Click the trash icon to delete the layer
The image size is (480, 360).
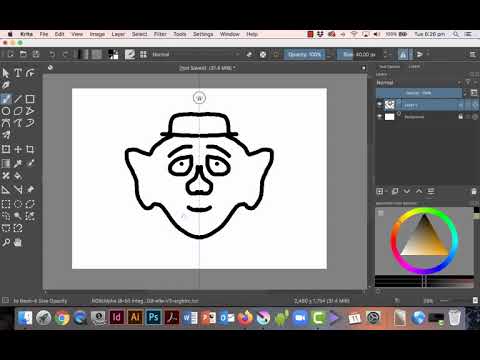click(x=474, y=191)
